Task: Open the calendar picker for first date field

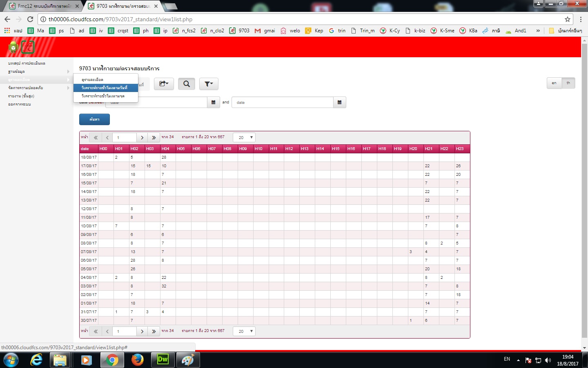Action: pos(213,103)
